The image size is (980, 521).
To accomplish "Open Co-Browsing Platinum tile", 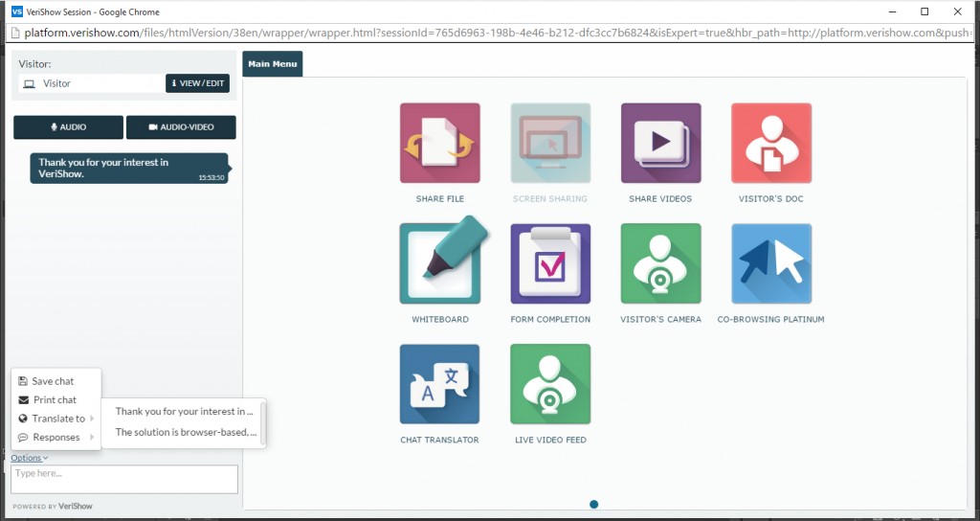I will [x=771, y=263].
